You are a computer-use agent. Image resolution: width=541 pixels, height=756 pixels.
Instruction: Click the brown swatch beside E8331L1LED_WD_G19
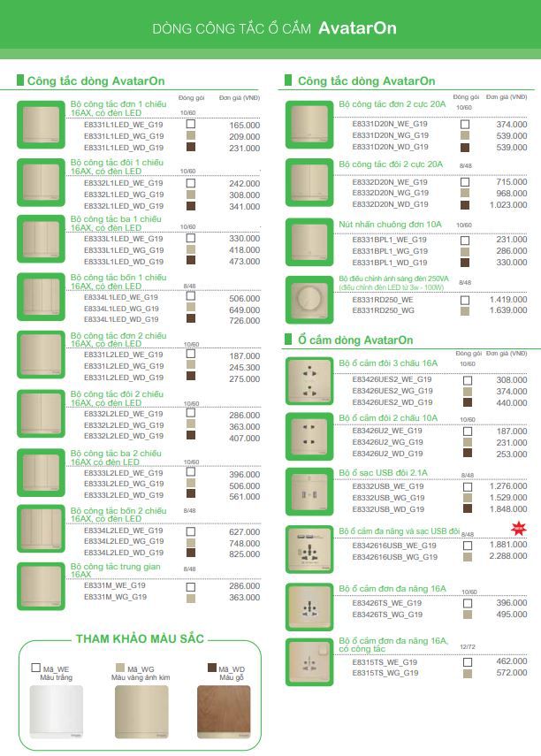pyautogui.click(x=191, y=147)
